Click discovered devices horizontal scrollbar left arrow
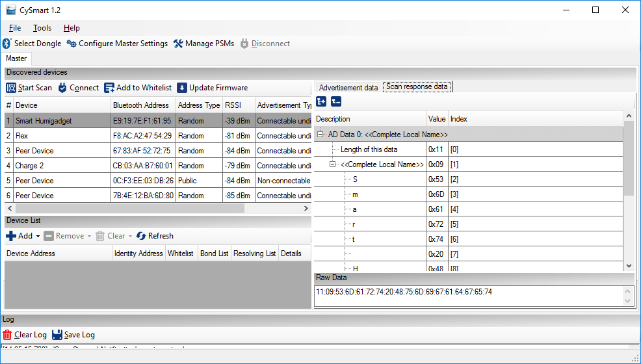Screen dimensions: 641x364 tap(10, 209)
